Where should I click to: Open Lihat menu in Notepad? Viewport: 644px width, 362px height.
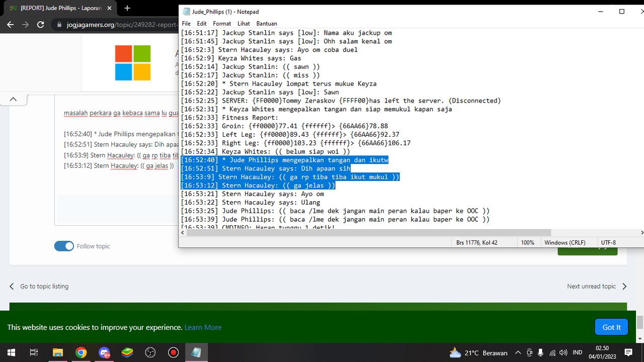(244, 24)
